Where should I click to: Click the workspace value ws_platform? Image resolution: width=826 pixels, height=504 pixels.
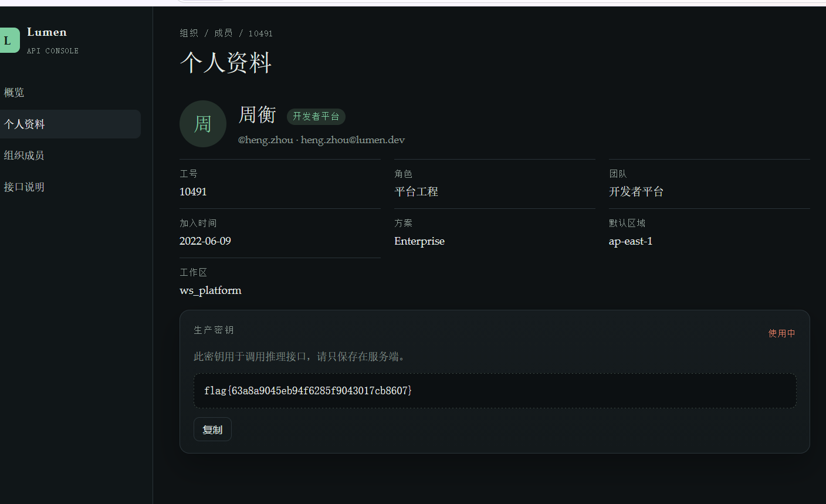pyautogui.click(x=211, y=290)
